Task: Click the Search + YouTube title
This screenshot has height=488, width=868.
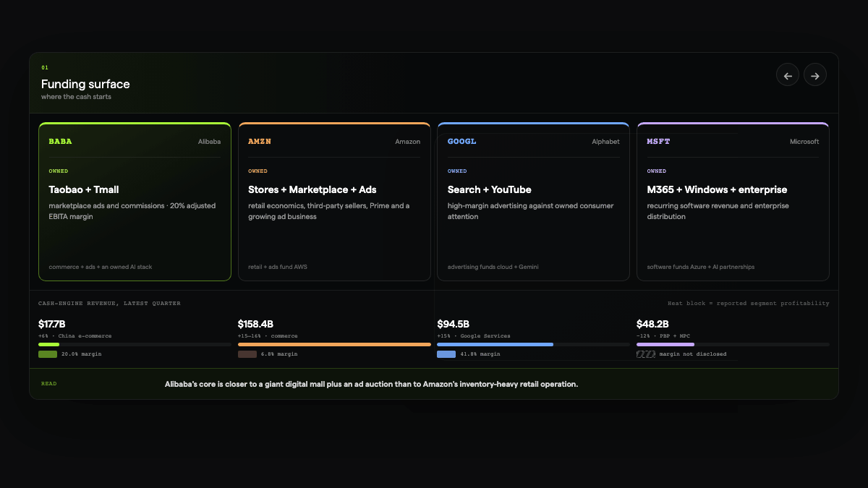Action: click(490, 189)
